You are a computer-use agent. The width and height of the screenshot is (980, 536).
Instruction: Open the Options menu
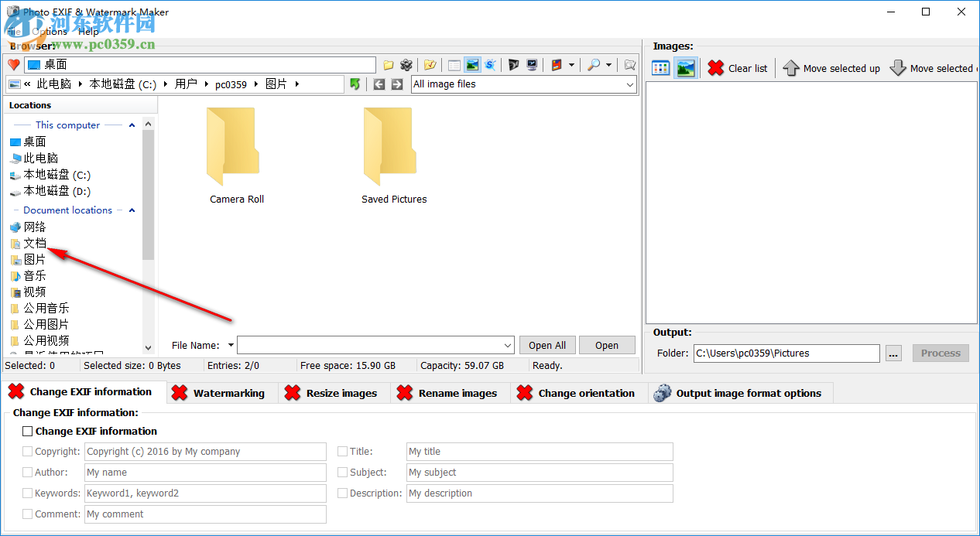tap(48, 32)
